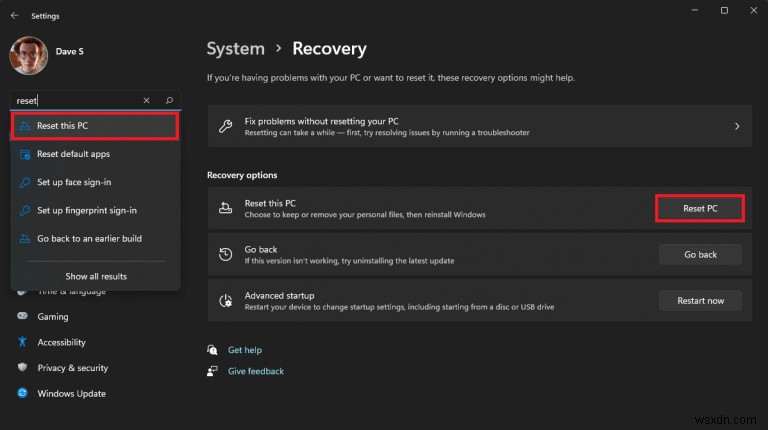This screenshot has height=430, width=768.
Task: Close the Settings window
Action: (x=753, y=10)
